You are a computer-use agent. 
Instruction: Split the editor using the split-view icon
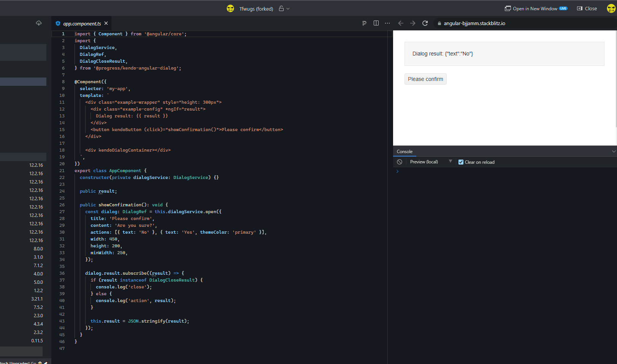pos(376,23)
